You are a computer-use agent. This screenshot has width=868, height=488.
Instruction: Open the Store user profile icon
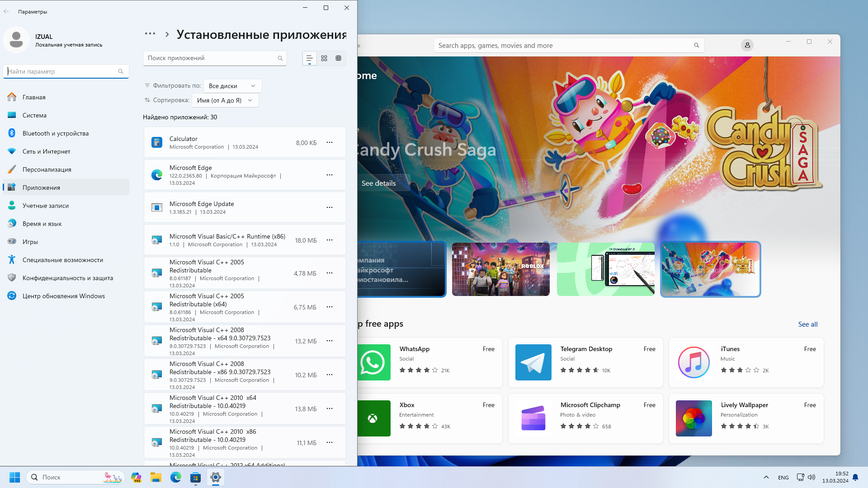coord(747,45)
